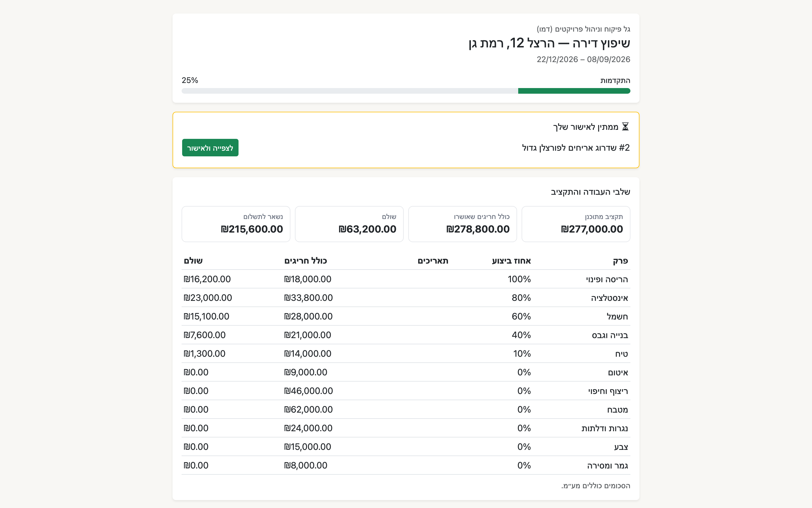812x508 pixels.
Task: Select the גמר ומסירה row name
Action: click(x=607, y=466)
